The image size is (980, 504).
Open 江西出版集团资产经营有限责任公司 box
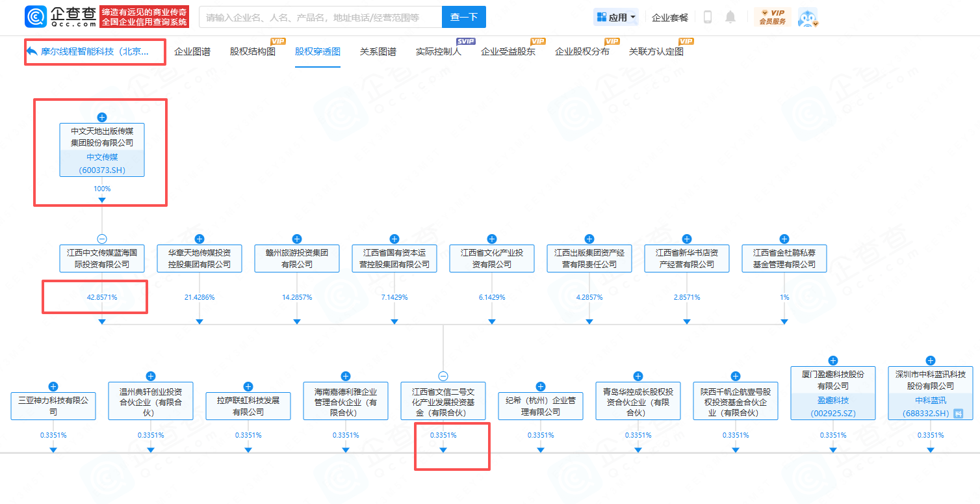click(589, 258)
